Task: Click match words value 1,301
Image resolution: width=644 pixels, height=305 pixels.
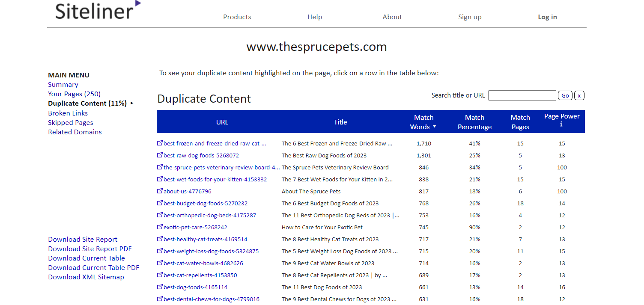Action: (424, 155)
